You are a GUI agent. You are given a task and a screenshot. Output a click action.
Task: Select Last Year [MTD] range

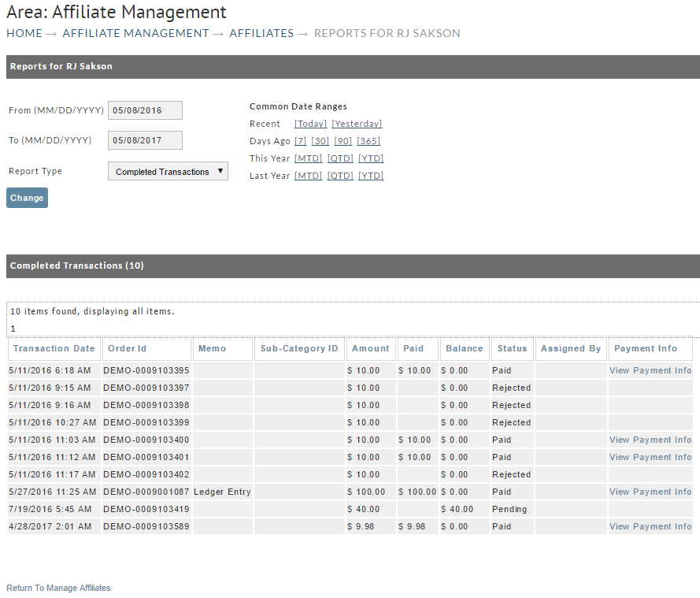pos(308,176)
